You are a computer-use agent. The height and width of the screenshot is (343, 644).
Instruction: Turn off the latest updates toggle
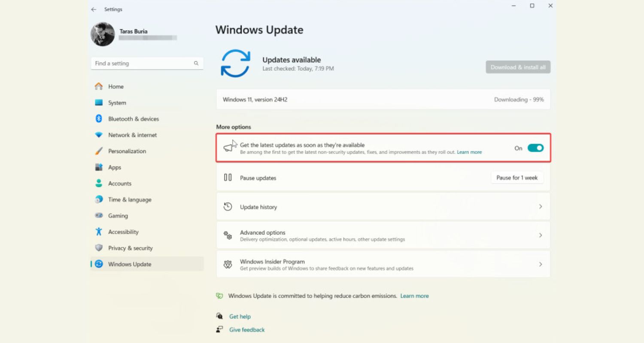click(x=535, y=148)
